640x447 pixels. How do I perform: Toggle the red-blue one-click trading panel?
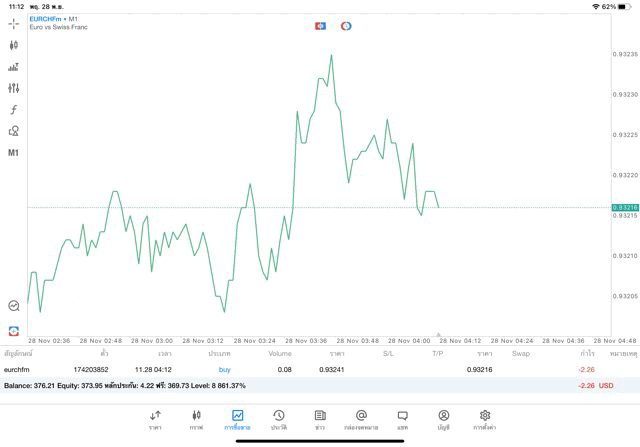point(320,25)
